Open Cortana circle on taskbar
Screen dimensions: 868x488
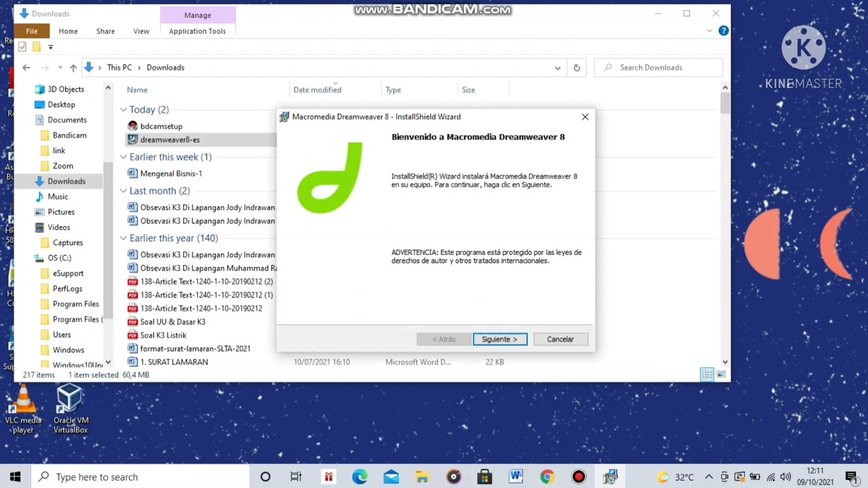point(265,477)
